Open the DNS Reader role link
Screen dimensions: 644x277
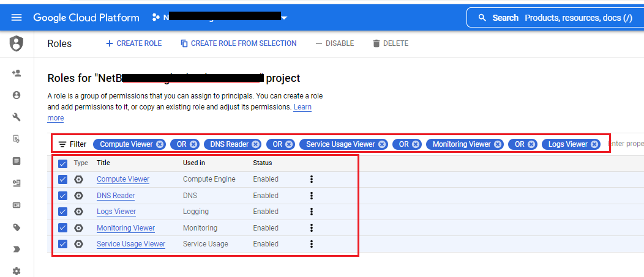click(x=116, y=196)
